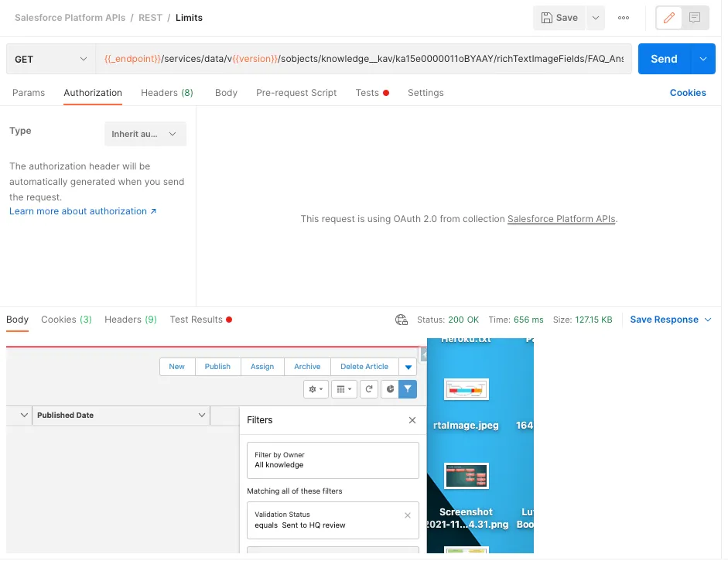This screenshot has height=561, width=728.
Task: Refresh the knowledge article list
Action: pyautogui.click(x=369, y=389)
